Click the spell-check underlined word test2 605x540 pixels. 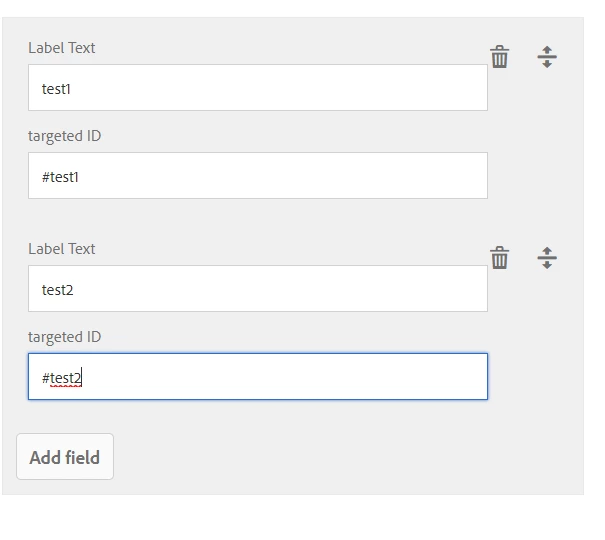66,378
